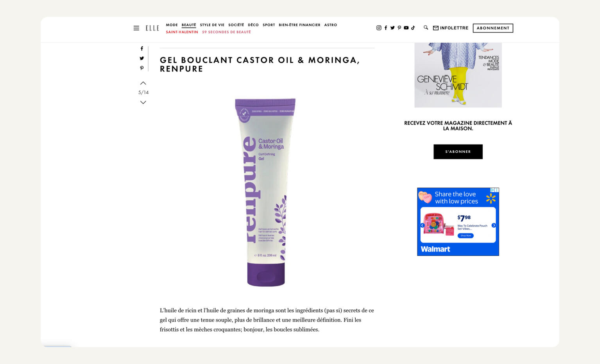Share article on Facebook from sidebar
Screen dimensions: 600x364
coord(142,49)
